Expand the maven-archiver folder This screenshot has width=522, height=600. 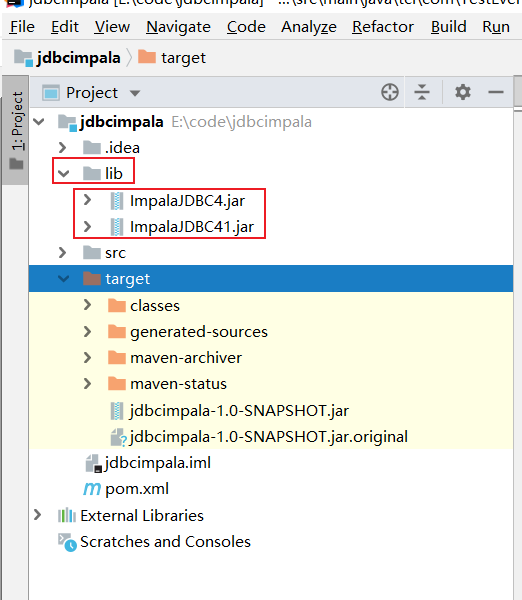point(87,357)
